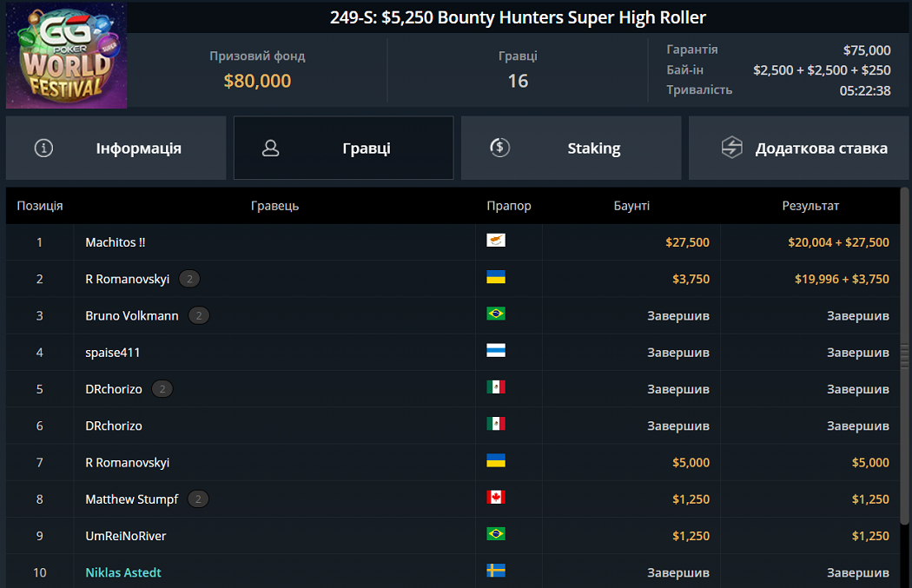Click the person icon on Гравці tab
912x588 pixels.
(x=270, y=148)
